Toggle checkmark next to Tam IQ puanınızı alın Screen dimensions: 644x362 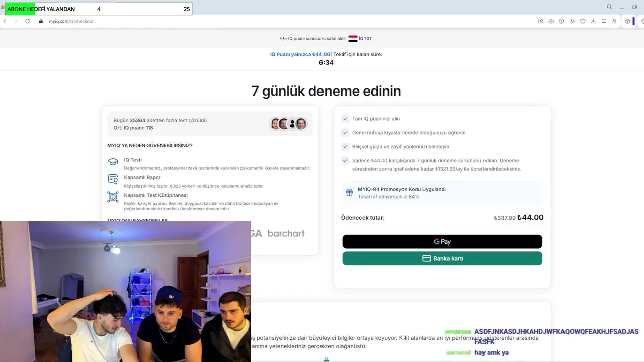pyautogui.click(x=345, y=119)
